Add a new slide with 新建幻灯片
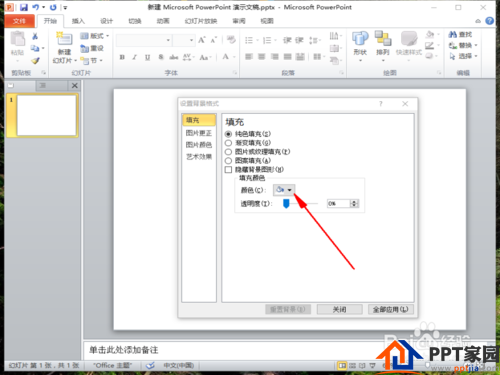The height and width of the screenshot is (375, 500). [64, 48]
